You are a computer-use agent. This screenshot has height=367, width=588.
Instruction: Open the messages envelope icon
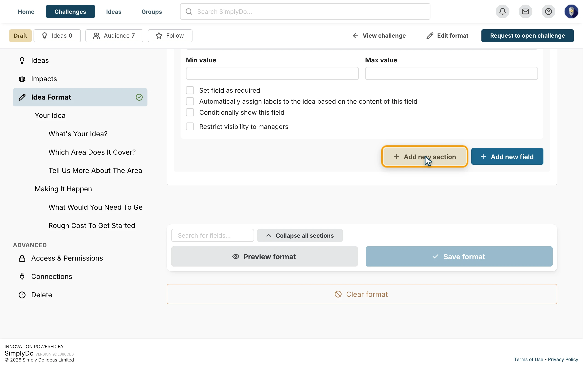[525, 11]
